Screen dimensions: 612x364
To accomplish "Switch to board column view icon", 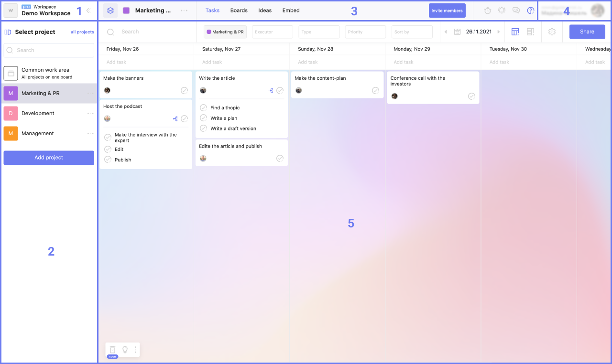I will 515,32.
